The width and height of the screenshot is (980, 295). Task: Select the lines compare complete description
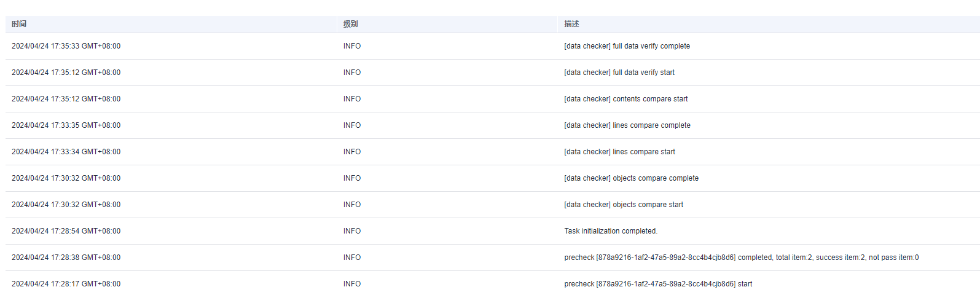point(627,125)
